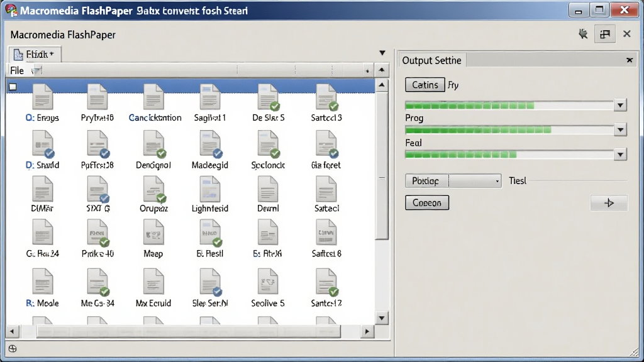Open the first progress bar dropdown arrow
Viewport: 644px width, 362px height.
click(x=621, y=106)
